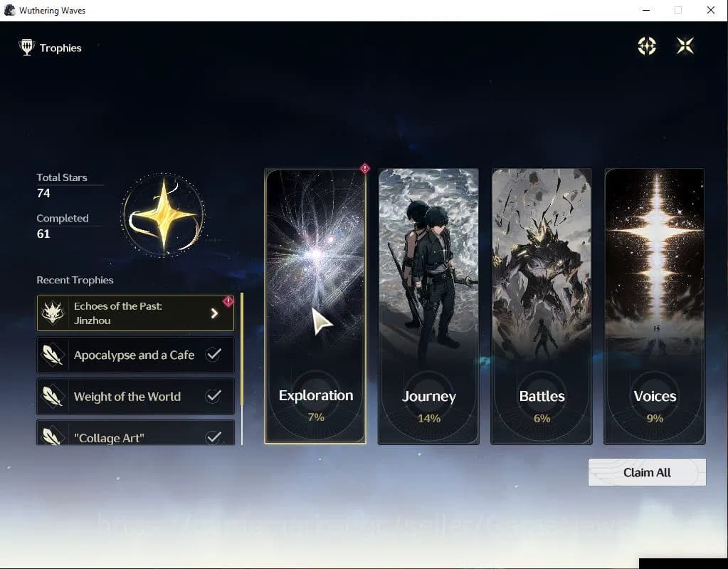Click the Claim All button

point(647,472)
